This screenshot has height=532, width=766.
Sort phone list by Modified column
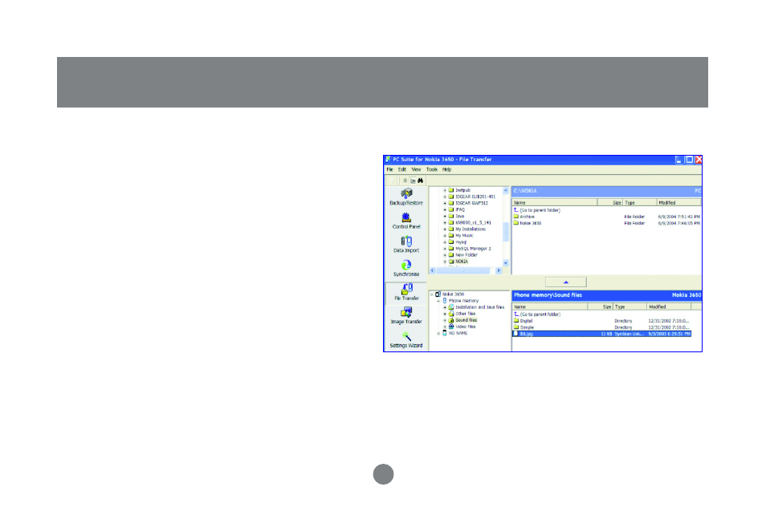coord(669,307)
